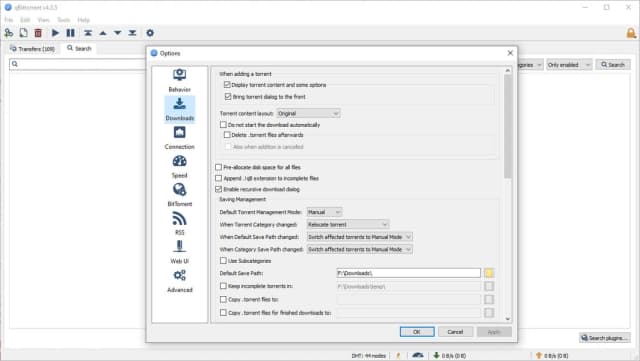This screenshot has height=361, width=640.
Task: Open When Default Save Path changed dropdown
Action: [x=360, y=237]
